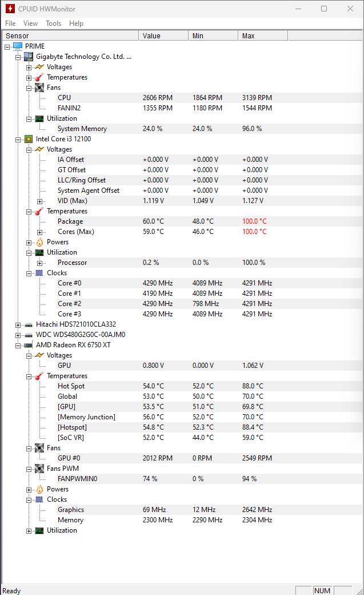Click the CPU Clocks waveform icon
The image size is (364, 595).
point(39,273)
